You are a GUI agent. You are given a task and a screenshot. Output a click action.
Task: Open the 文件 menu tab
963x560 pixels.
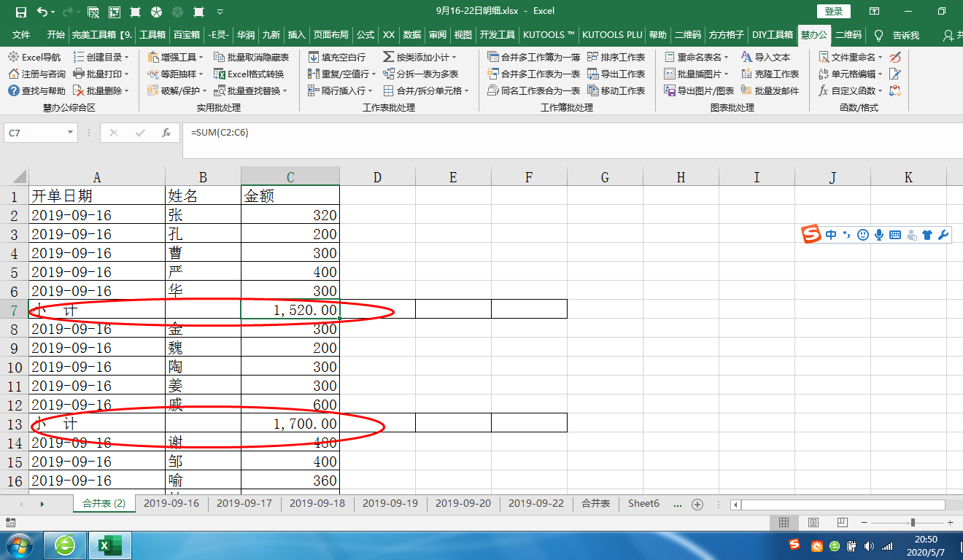(x=21, y=35)
